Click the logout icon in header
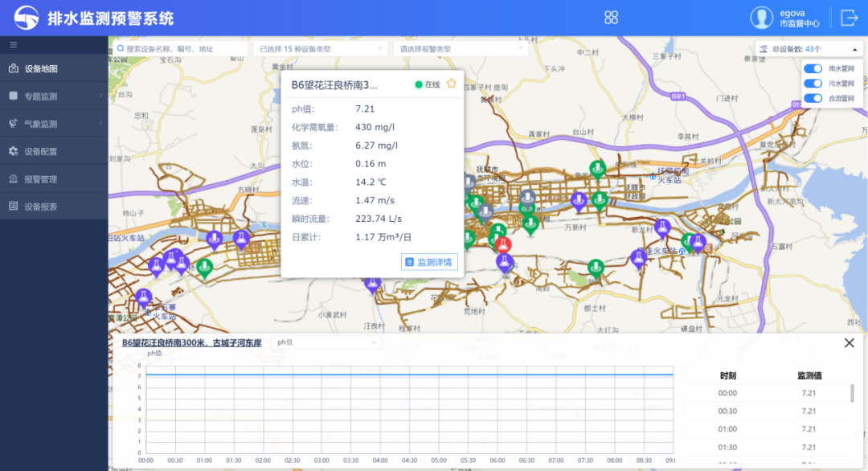 849,18
